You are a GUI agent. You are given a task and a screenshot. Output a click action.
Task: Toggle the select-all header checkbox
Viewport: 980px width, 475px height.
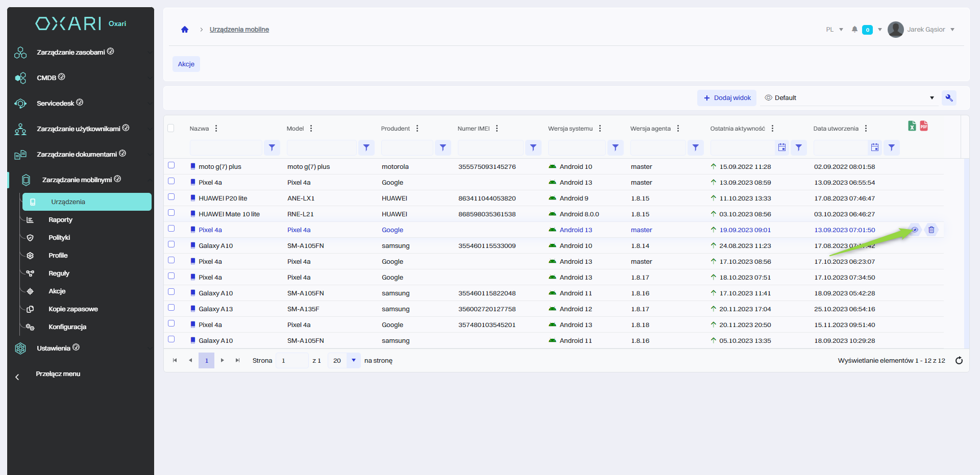[x=171, y=128]
